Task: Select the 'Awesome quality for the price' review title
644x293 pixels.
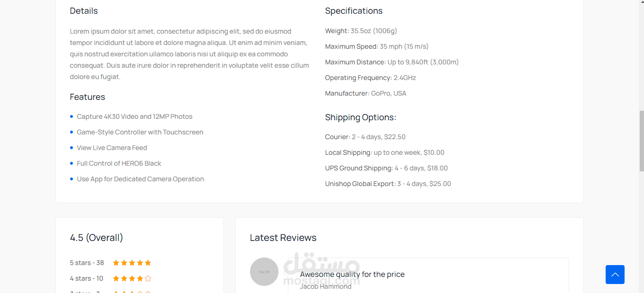Action: point(352,275)
